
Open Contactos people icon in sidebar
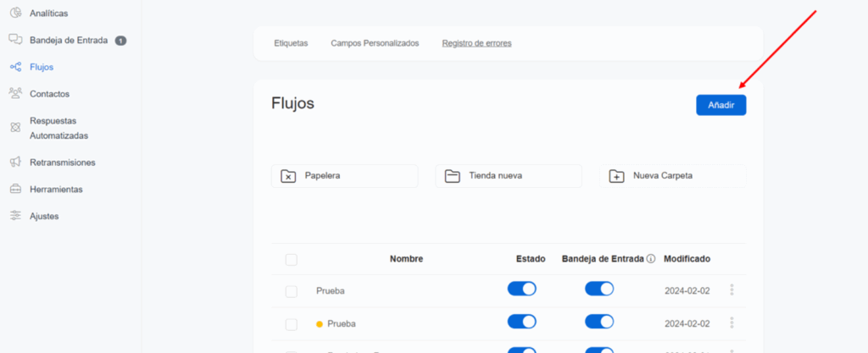pyautogui.click(x=15, y=94)
